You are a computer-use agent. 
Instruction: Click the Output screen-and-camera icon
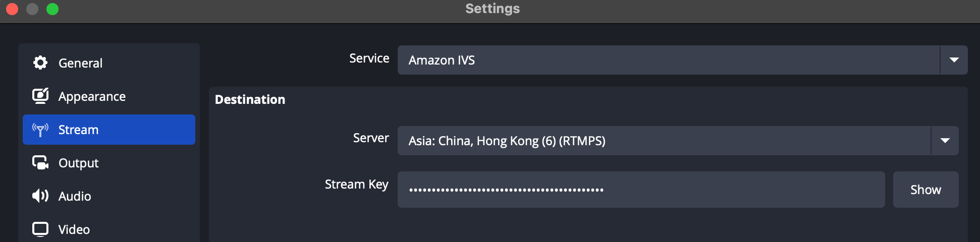(x=40, y=162)
